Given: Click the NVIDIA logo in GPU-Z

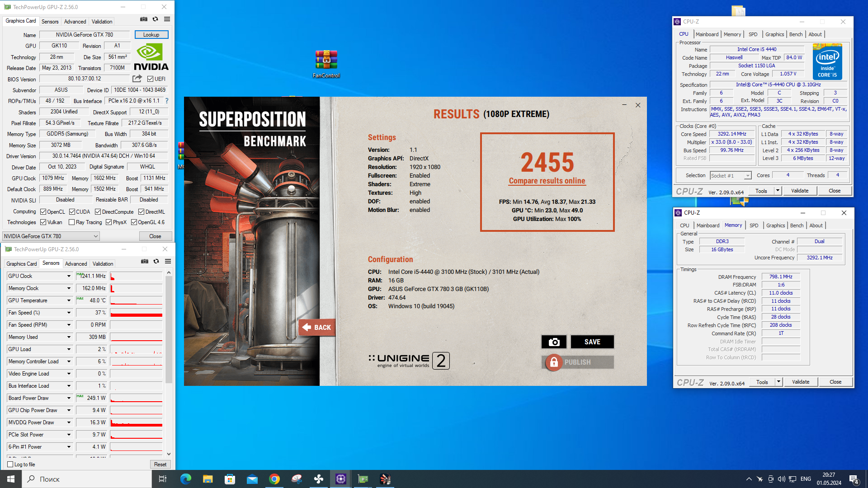Looking at the screenshot, I should [x=151, y=57].
